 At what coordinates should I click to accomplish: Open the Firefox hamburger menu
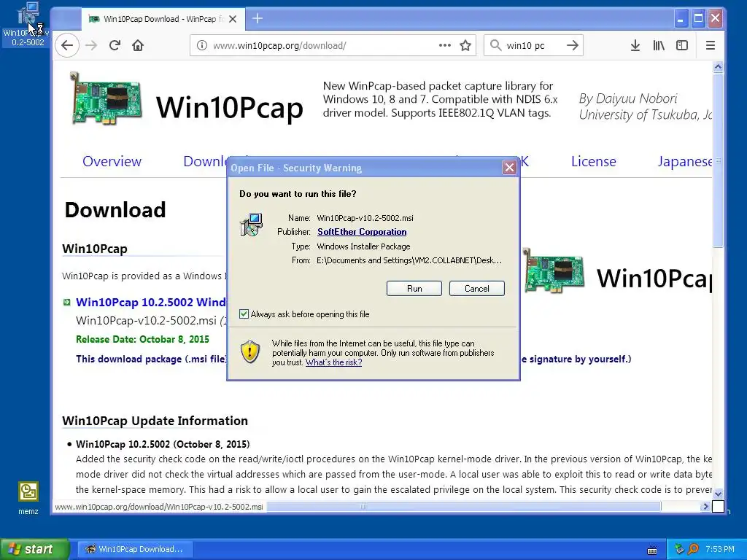click(x=710, y=46)
